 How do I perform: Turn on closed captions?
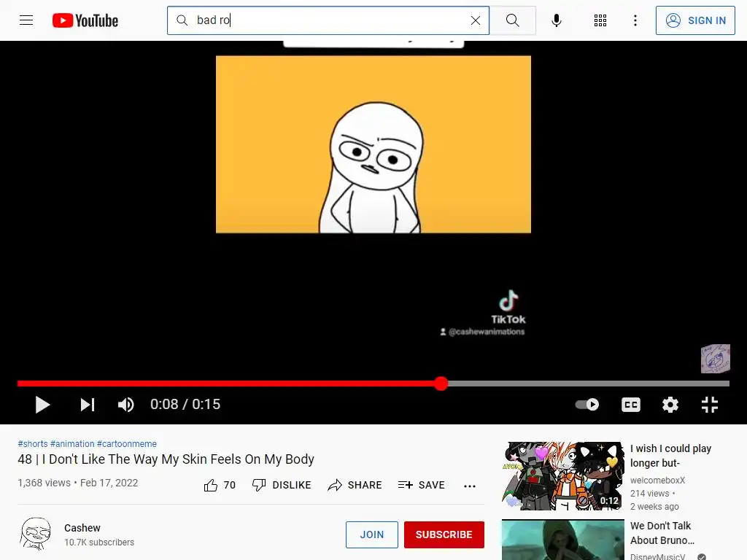[631, 405]
